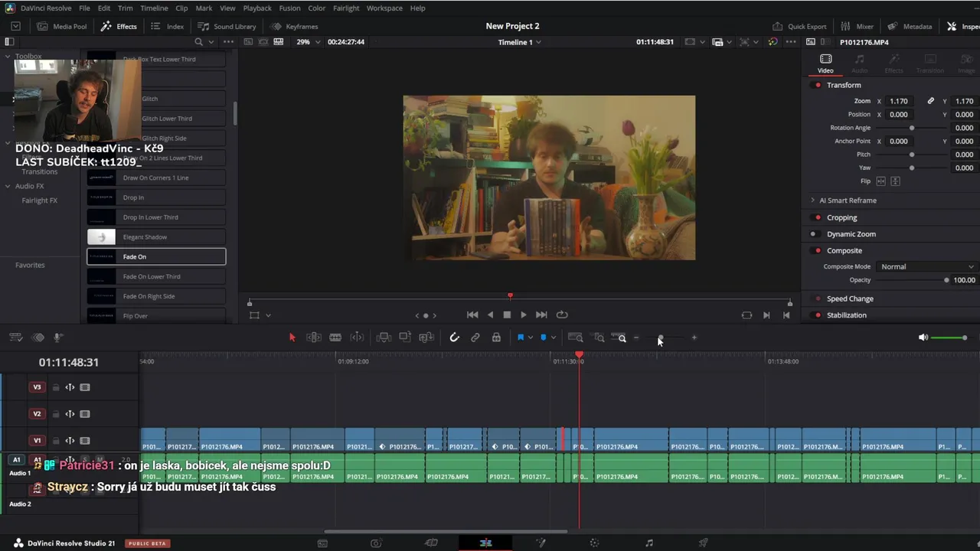Open the Sound Library panel
Screen dimensions: 980x551
coord(227,26)
